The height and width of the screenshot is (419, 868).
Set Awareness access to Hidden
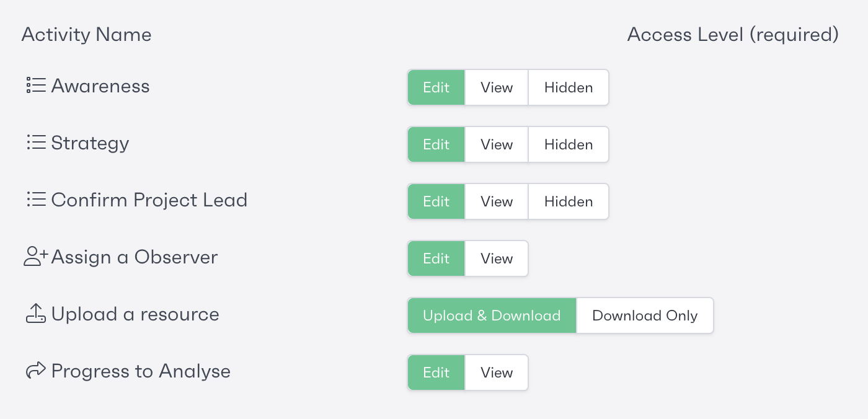[x=568, y=87]
